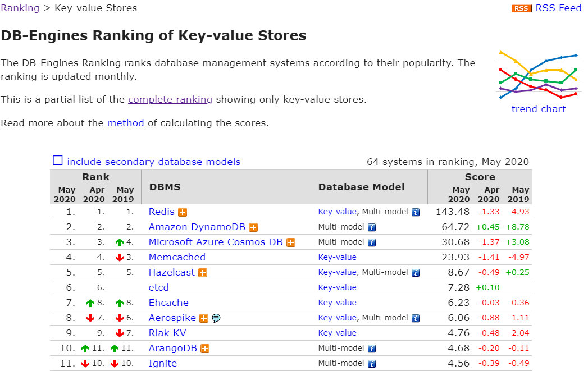
Task: Click the plus icon after Microsoft Azure Cosmos DB
Action: tap(290, 242)
